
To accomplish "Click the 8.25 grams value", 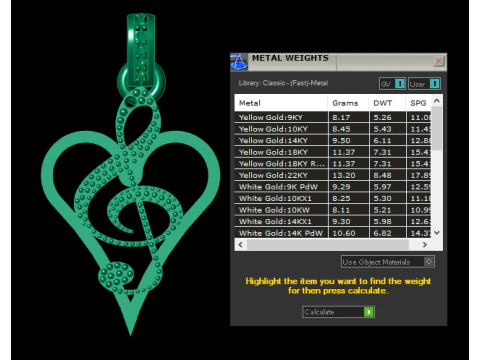I will click(341, 199).
